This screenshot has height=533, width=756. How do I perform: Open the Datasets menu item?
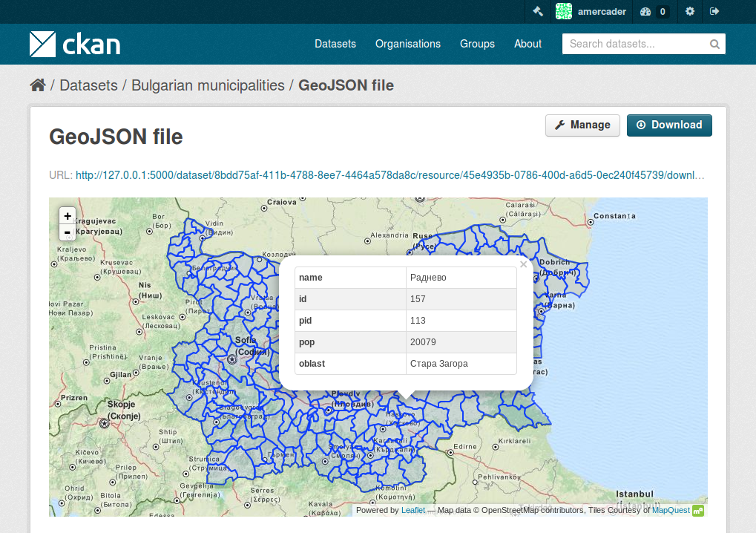tap(335, 44)
